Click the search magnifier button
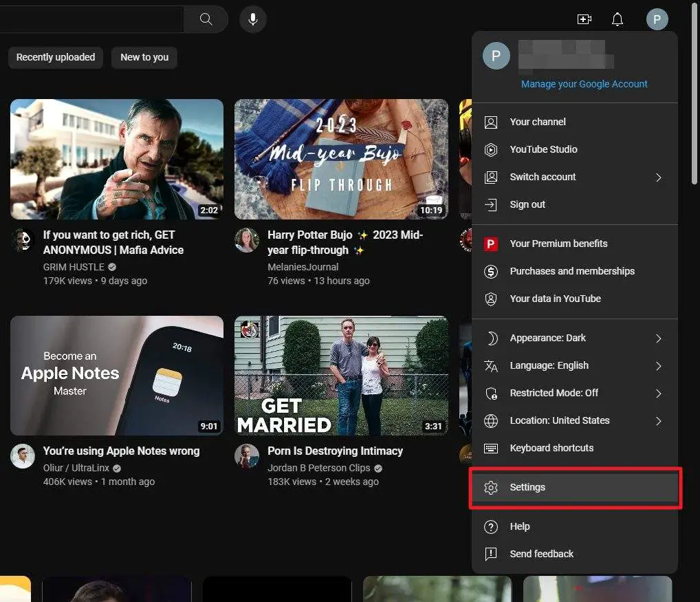Screen dimensions: 700x602 (x=206, y=19)
